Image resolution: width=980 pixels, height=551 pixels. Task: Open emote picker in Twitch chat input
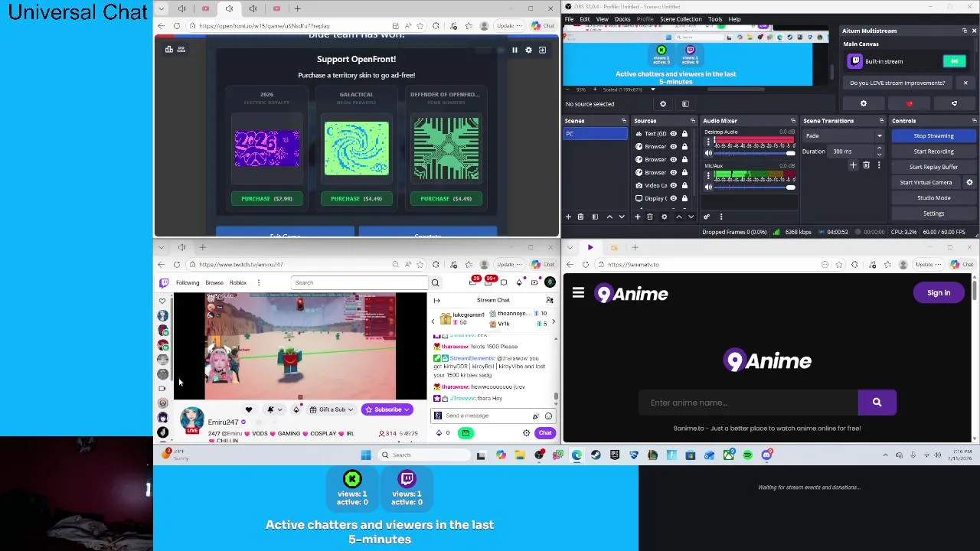[x=548, y=416]
